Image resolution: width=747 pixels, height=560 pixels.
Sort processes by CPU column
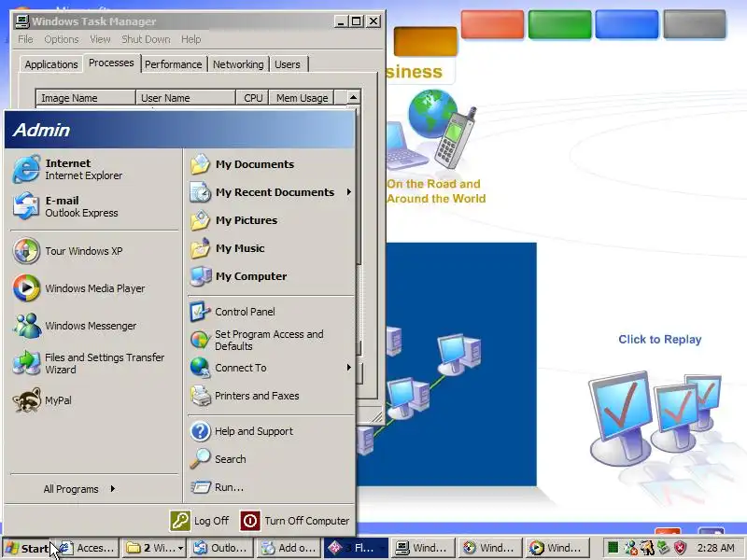click(x=252, y=98)
